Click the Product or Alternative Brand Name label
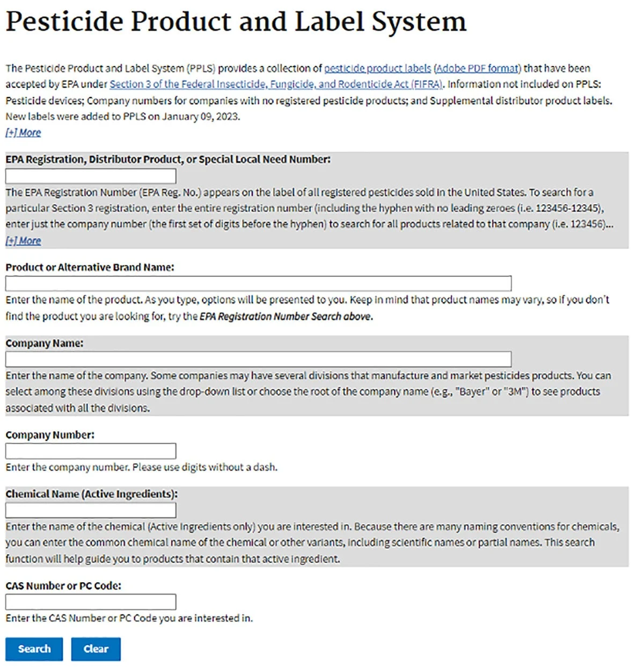The height and width of the screenshot is (667, 644). (90, 267)
